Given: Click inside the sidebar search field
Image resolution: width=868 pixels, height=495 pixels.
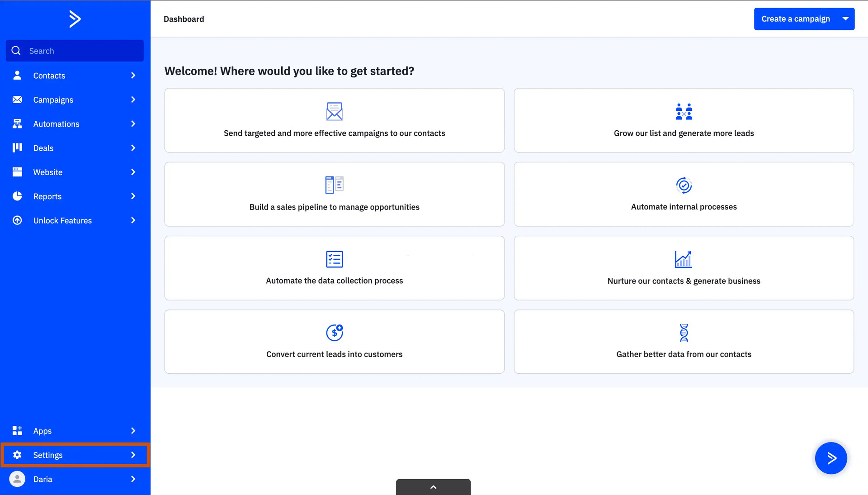Looking at the screenshot, I should tap(75, 50).
